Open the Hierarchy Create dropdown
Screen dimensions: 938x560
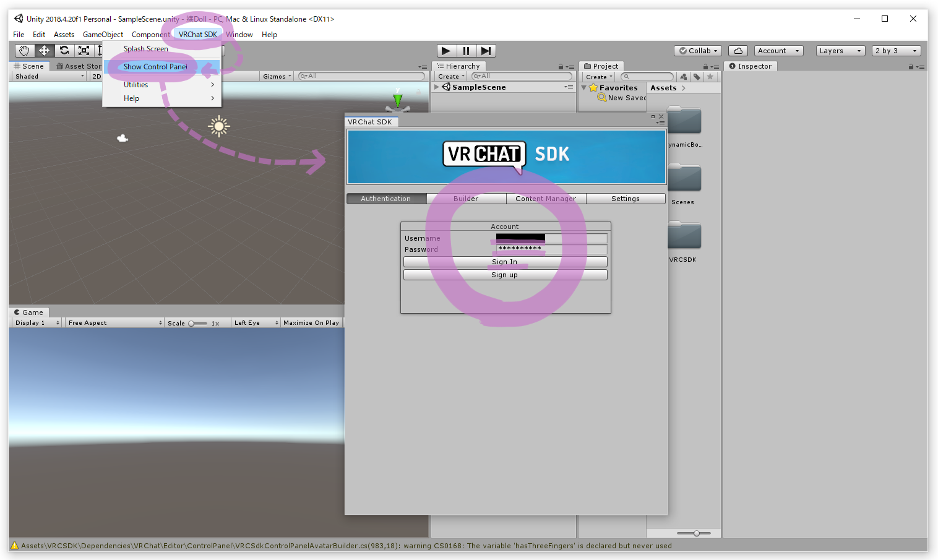451,77
